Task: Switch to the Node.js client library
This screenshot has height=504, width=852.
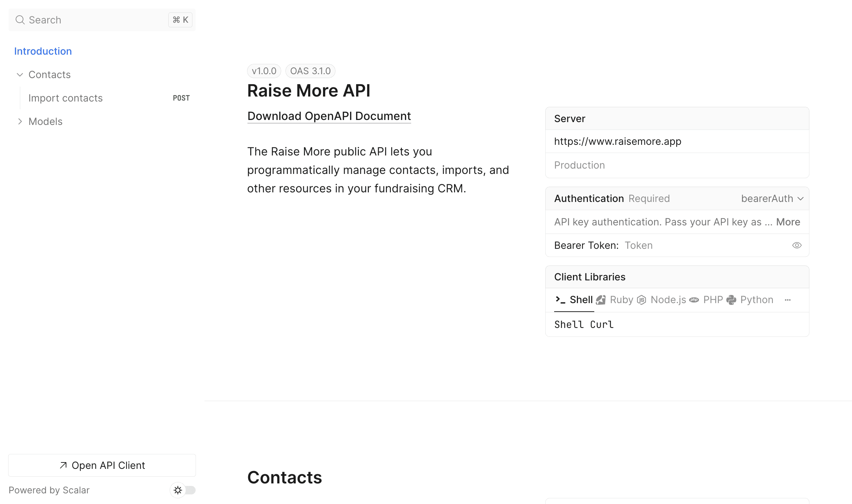Action: click(668, 300)
